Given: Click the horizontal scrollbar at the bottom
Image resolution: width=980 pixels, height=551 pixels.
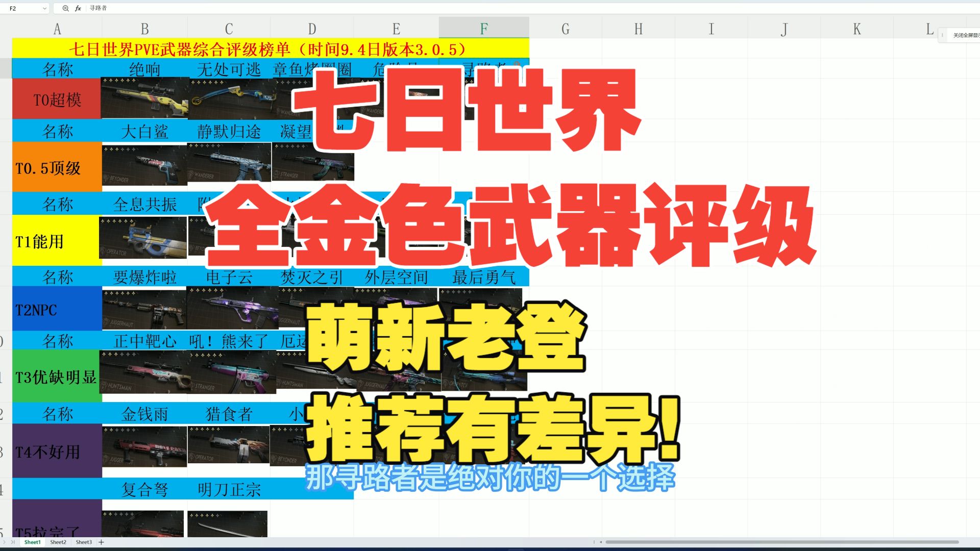Looking at the screenshot, I should coord(781,542).
